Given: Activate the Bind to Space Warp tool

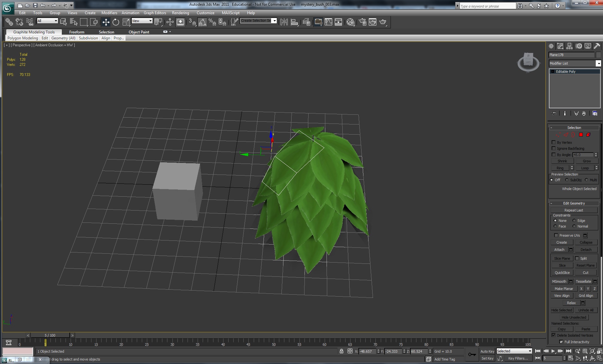Looking at the screenshot, I should [x=29, y=22].
